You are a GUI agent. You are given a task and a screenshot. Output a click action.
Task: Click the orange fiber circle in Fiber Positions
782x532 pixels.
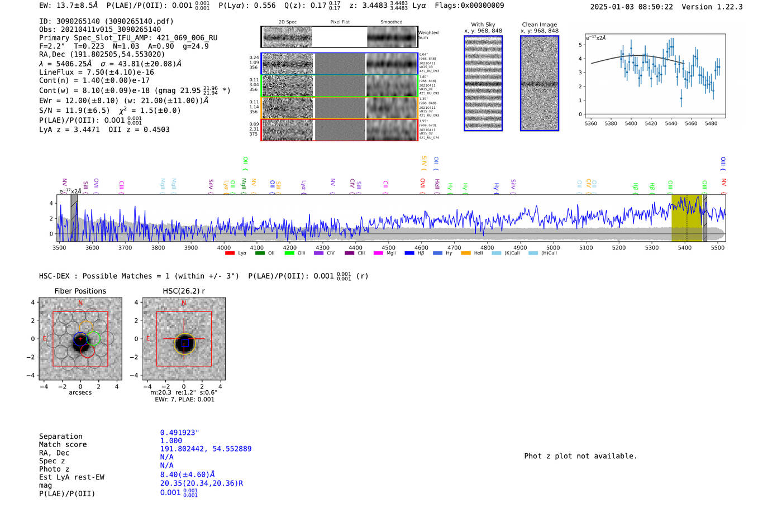tap(86, 327)
